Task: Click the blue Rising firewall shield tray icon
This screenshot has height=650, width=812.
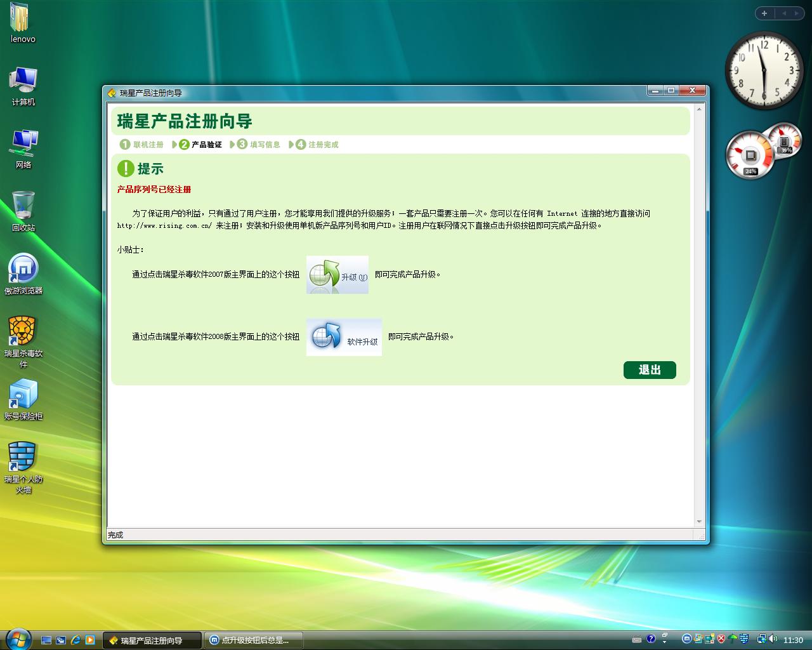Action: tap(744, 639)
